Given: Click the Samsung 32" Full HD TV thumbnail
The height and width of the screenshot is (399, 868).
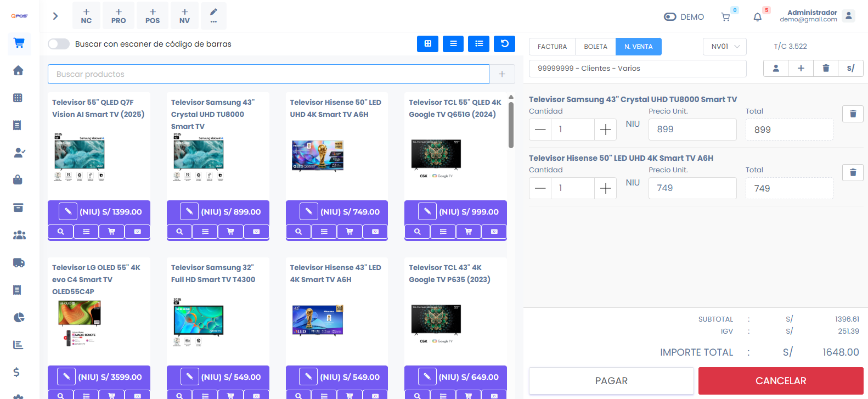Looking at the screenshot, I should pyautogui.click(x=199, y=323).
